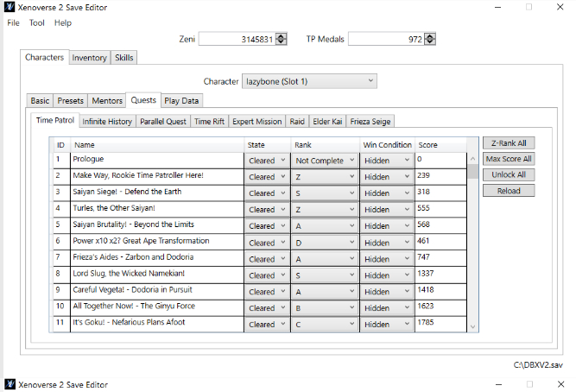Image resolution: width=576 pixels, height=392 pixels.
Task: Click the quest table scrollbar thumb
Action: coord(472,171)
